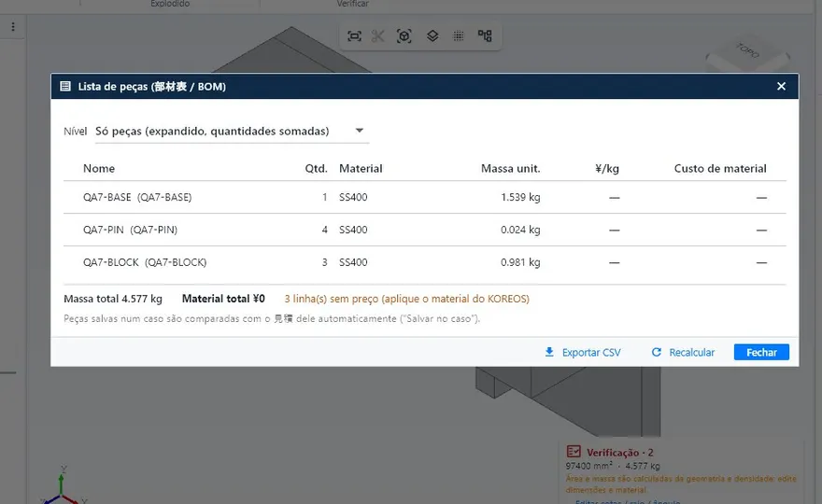Click the Material column header
The height and width of the screenshot is (504, 822).
361,168
